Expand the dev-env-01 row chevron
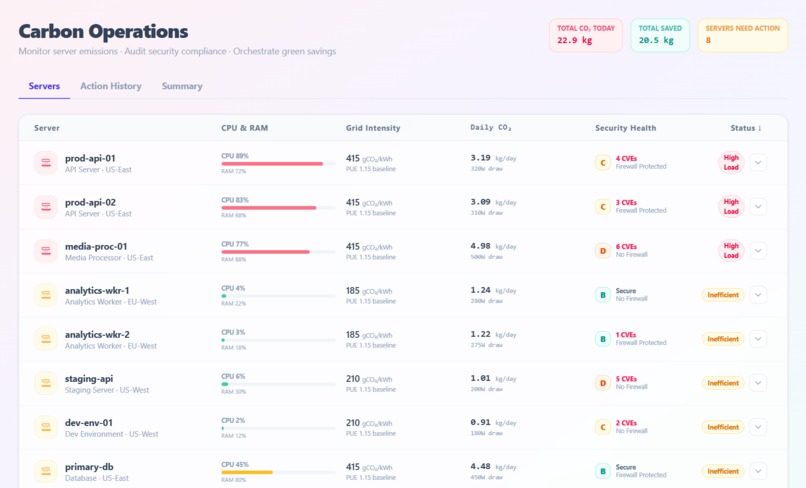 click(758, 427)
